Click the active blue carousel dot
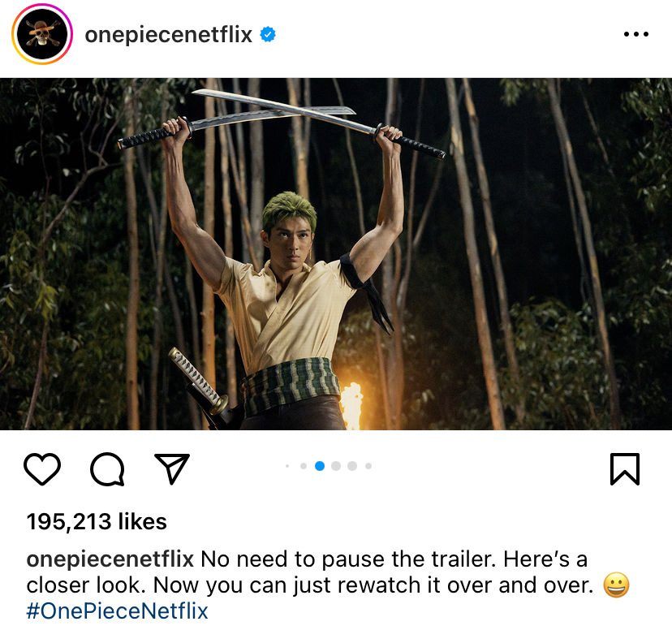 [x=320, y=466]
